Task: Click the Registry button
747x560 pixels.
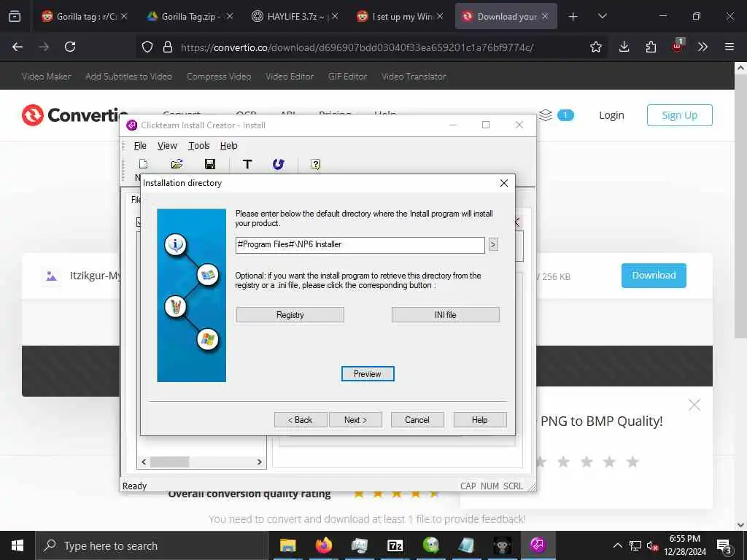Action: click(290, 315)
